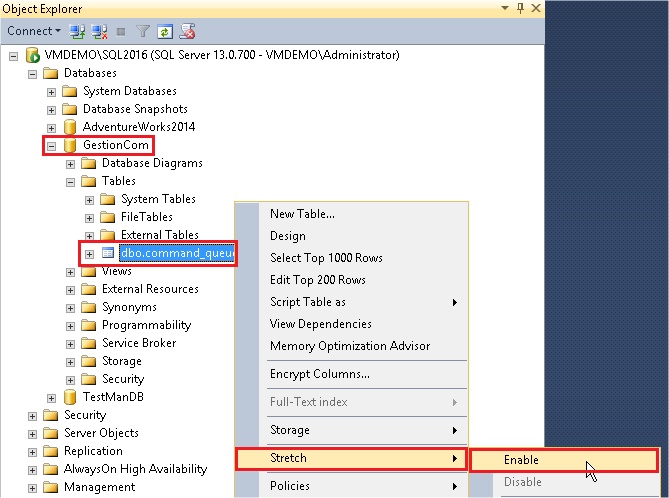This screenshot has width=669, height=498.
Task: Click TestManDB database cylinder icon
Action: coord(70,397)
